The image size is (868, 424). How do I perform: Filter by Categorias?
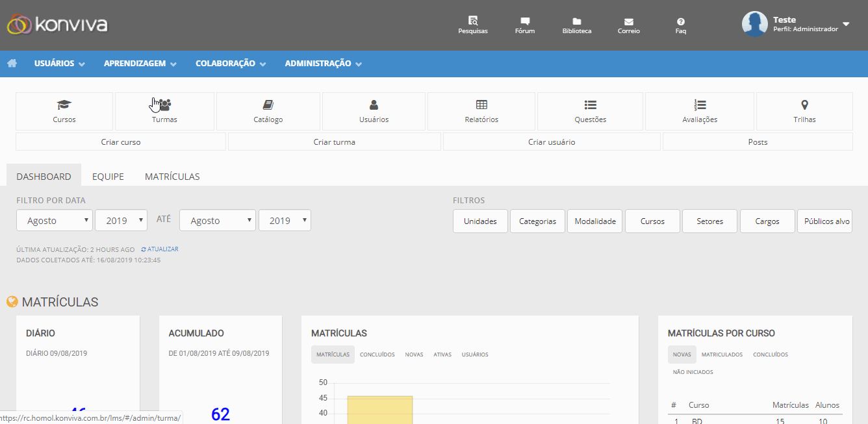(x=537, y=221)
